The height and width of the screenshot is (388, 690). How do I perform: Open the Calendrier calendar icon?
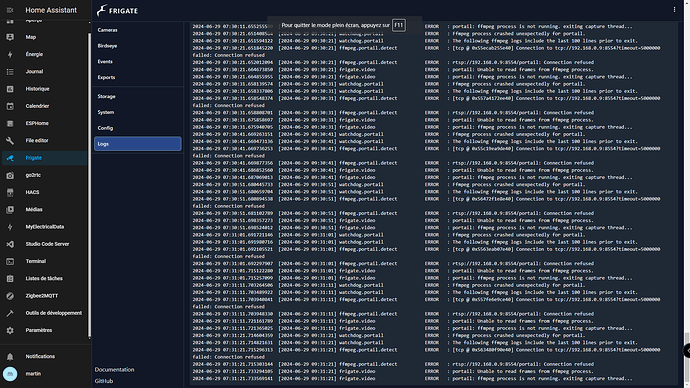tap(10, 106)
